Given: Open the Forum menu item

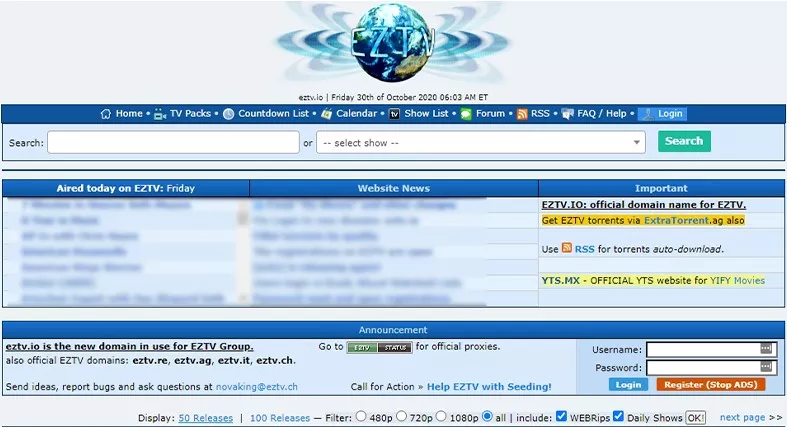Looking at the screenshot, I should click(490, 114).
